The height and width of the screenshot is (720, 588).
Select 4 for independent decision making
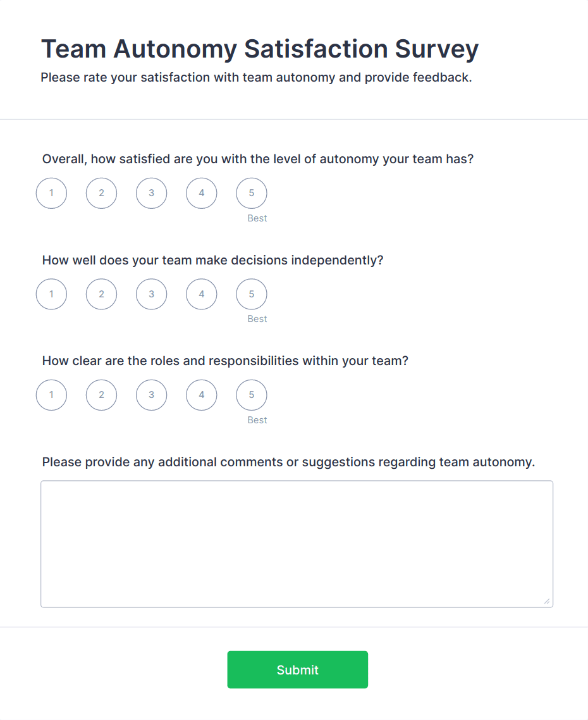(202, 294)
